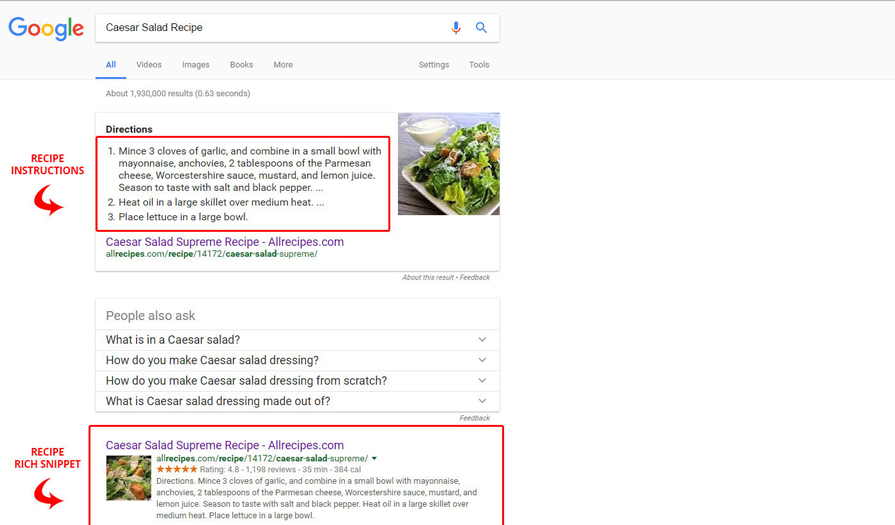The height and width of the screenshot is (525, 895).
Task: Click About this result link
Action: 427,277
